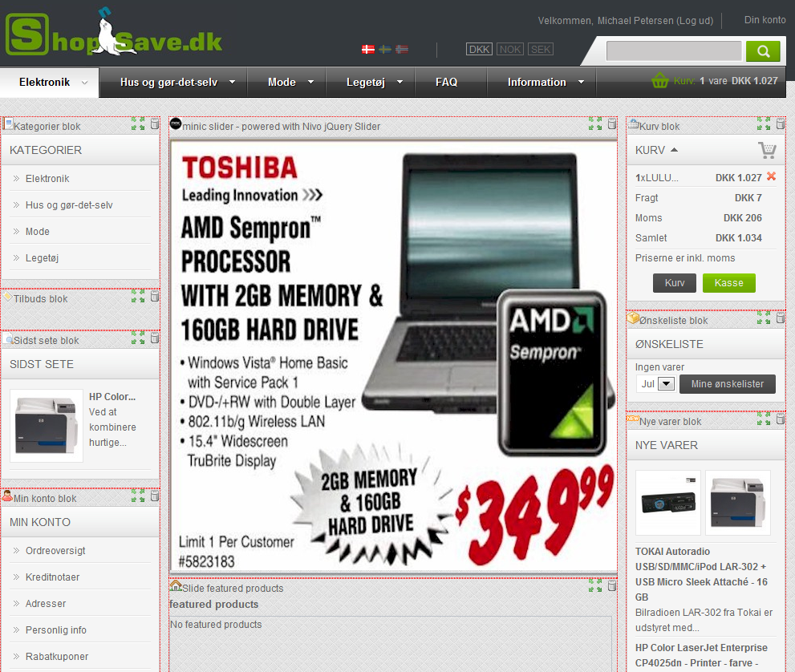Open TOKAI Autoradio product title link
The image size is (795, 672).
coord(701,574)
